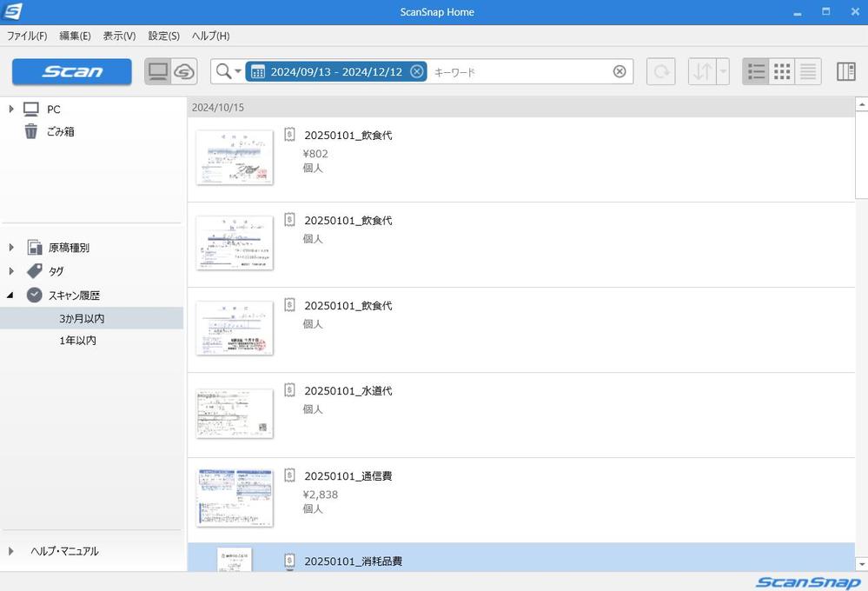Select the 20250101_消耗品費 title

(353, 561)
